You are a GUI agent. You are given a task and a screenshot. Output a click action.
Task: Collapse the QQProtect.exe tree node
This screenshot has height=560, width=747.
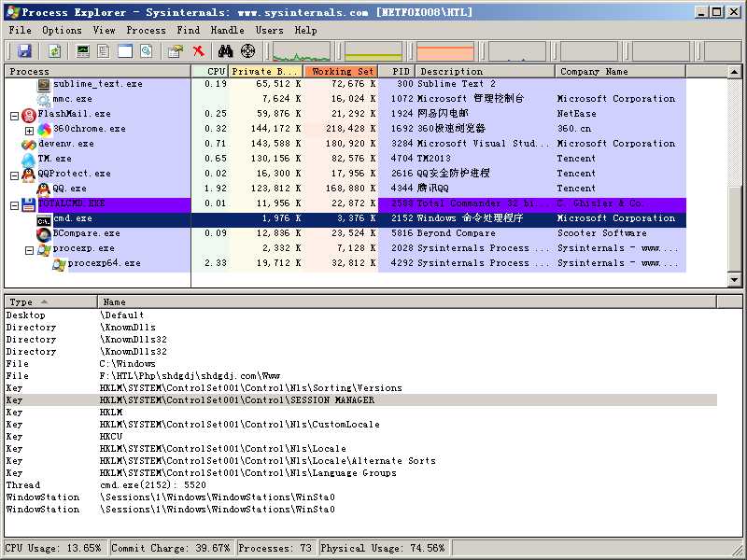[14, 175]
